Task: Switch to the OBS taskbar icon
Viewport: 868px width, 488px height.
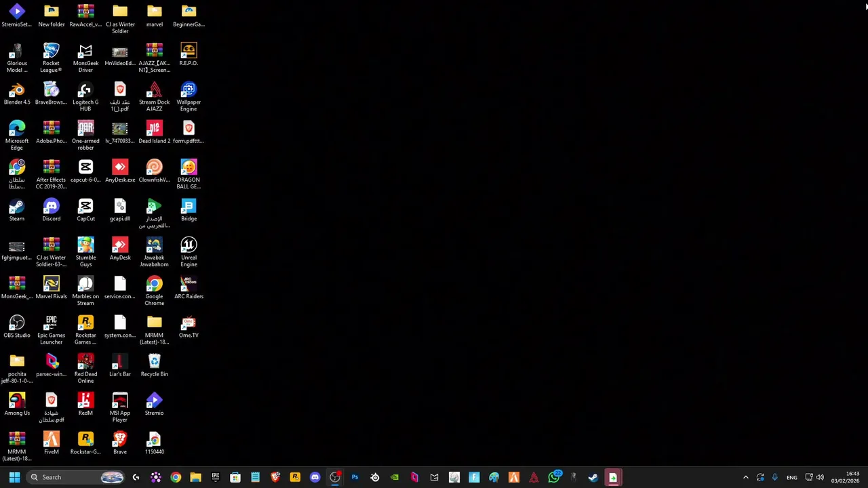Action: click(335, 477)
